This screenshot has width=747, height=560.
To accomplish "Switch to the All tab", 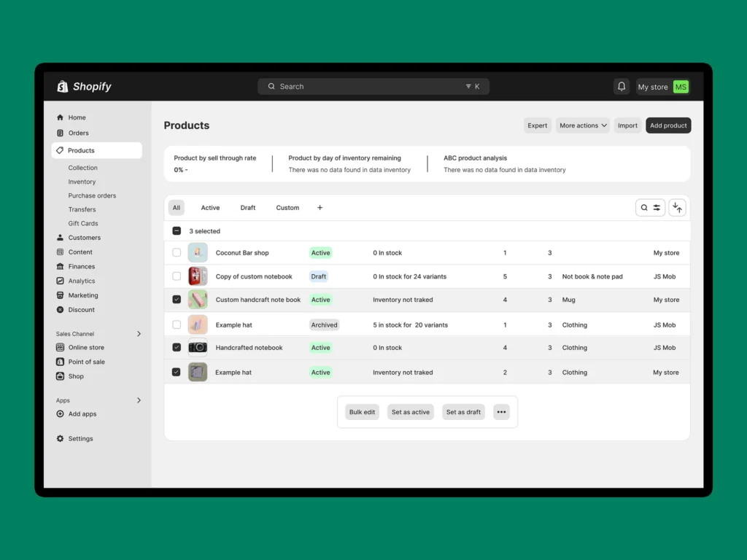I will [x=177, y=208].
